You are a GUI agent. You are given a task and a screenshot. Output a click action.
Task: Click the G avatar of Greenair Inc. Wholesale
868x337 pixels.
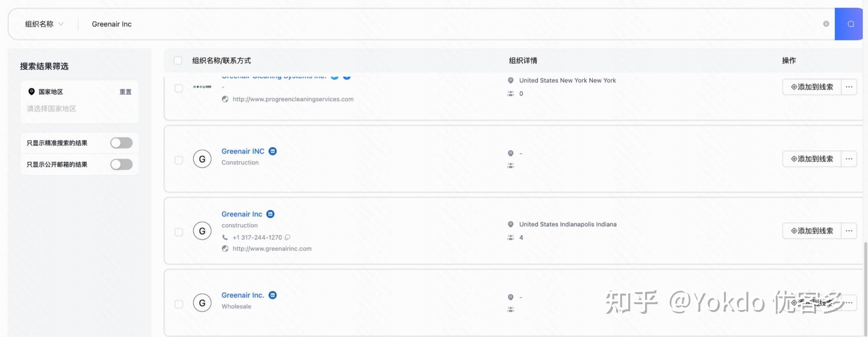coord(202,303)
